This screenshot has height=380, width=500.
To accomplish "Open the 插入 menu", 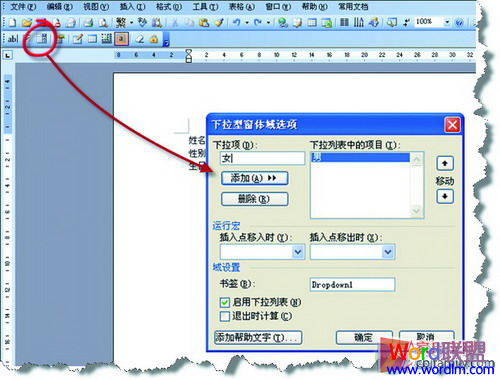I will (x=132, y=7).
